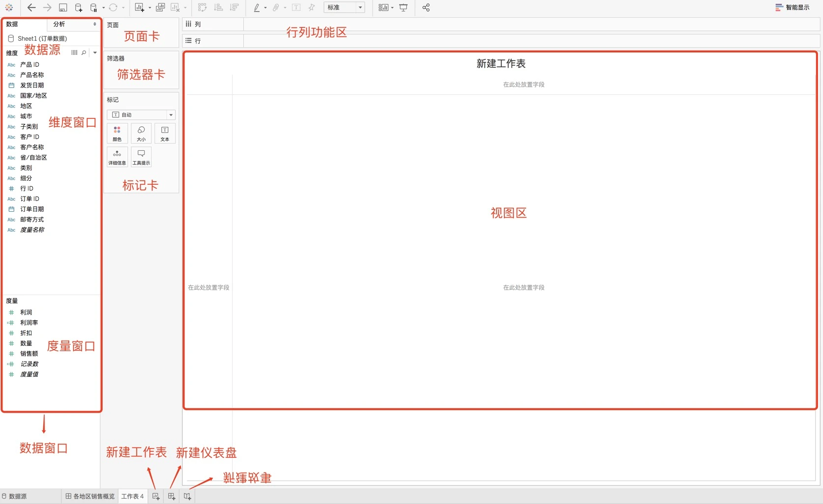Expand the new worksheet dropdown arrow
The width and height of the screenshot is (823, 504).
149,8
